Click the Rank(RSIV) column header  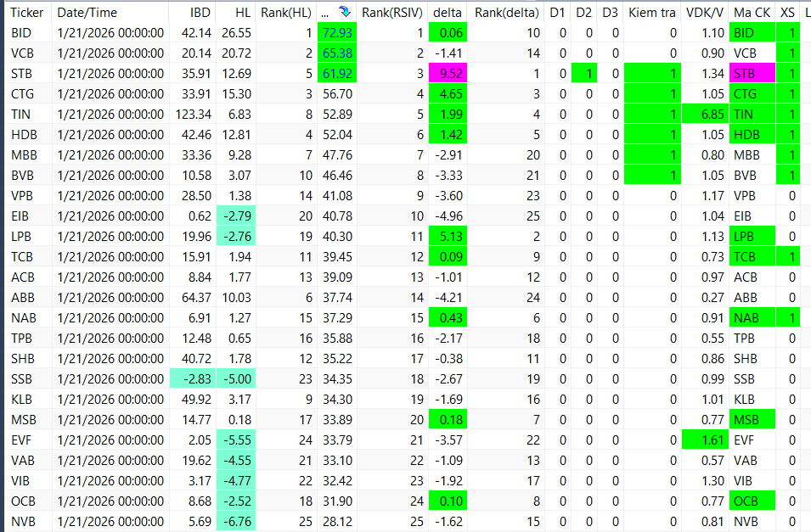[392, 13]
